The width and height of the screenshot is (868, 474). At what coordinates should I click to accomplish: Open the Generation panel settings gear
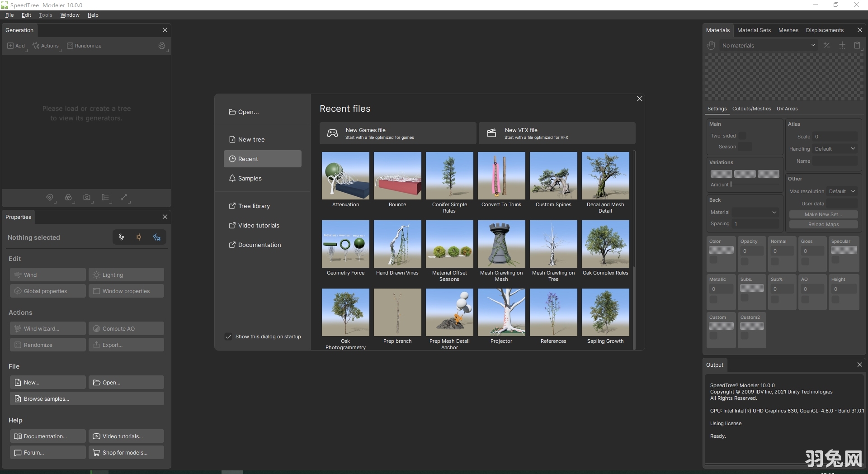161,46
